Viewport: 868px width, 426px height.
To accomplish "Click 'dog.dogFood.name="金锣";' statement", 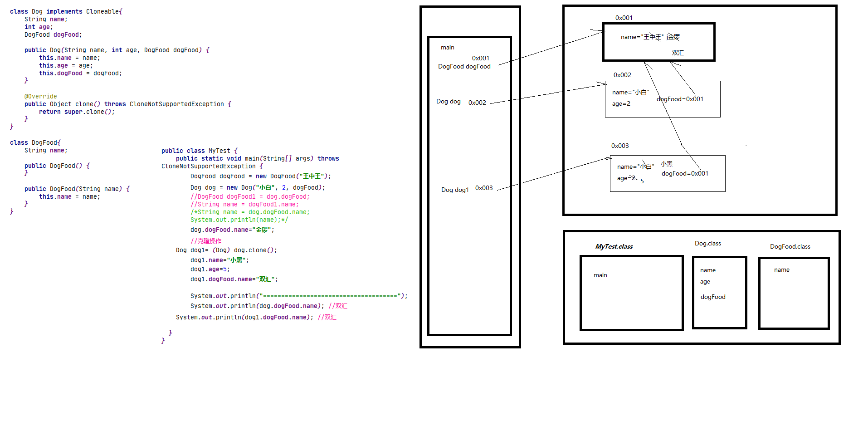I will (232, 230).
